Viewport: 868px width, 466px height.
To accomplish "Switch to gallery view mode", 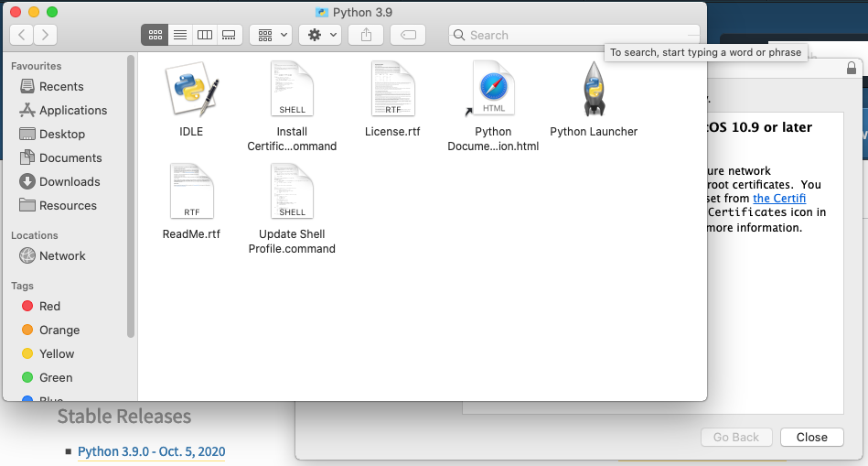I will [x=230, y=35].
